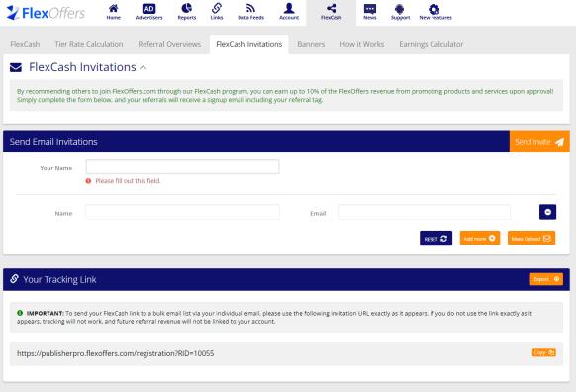Switch to the Earnings Calculator tab

(432, 44)
